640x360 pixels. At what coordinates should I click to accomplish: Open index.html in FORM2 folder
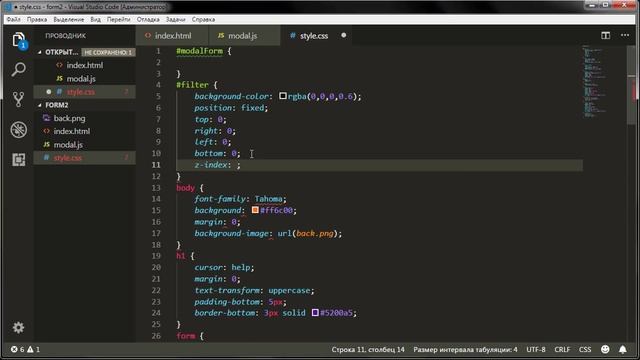[85, 131]
